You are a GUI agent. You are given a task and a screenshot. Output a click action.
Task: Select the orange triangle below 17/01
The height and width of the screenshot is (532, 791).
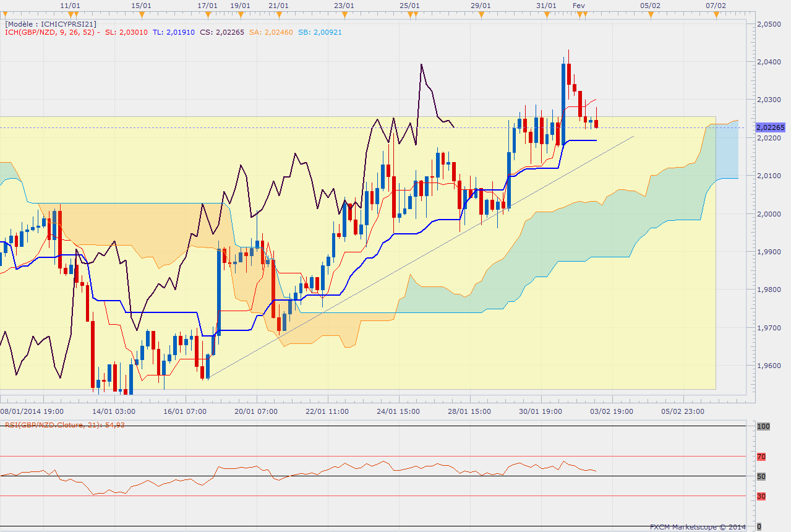[207, 14]
